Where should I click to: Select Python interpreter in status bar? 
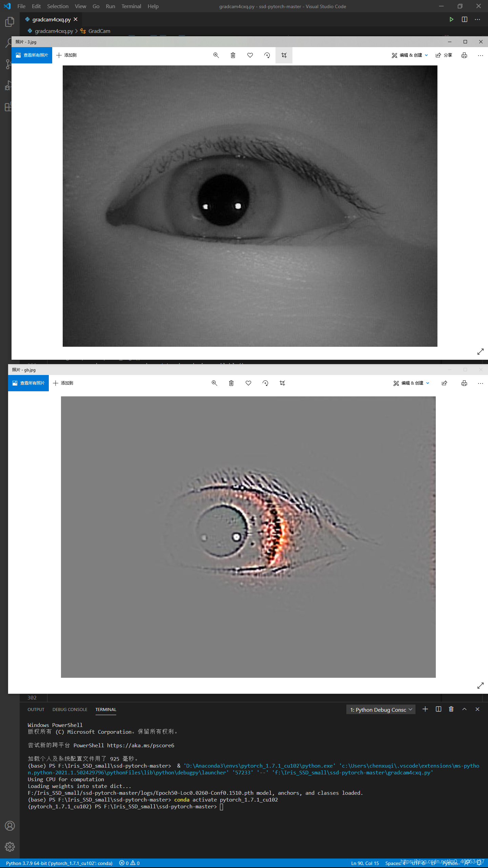pyautogui.click(x=59, y=863)
